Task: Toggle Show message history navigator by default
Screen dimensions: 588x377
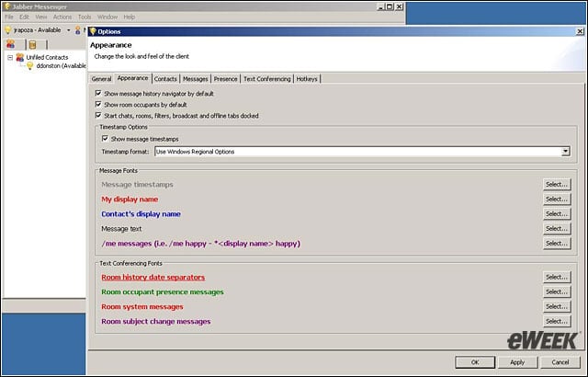Action: click(98, 93)
